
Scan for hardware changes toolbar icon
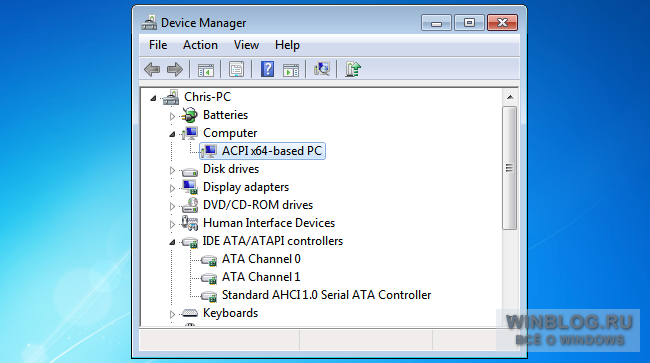coord(322,69)
